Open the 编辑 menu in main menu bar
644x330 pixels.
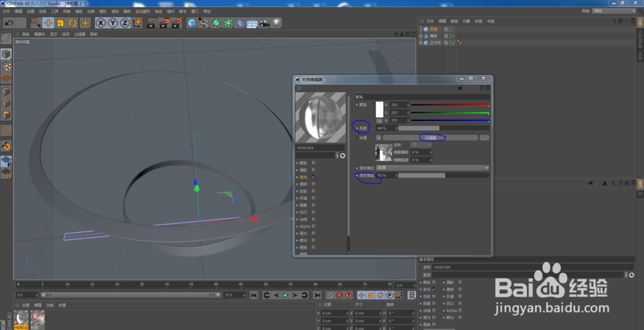(x=19, y=12)
